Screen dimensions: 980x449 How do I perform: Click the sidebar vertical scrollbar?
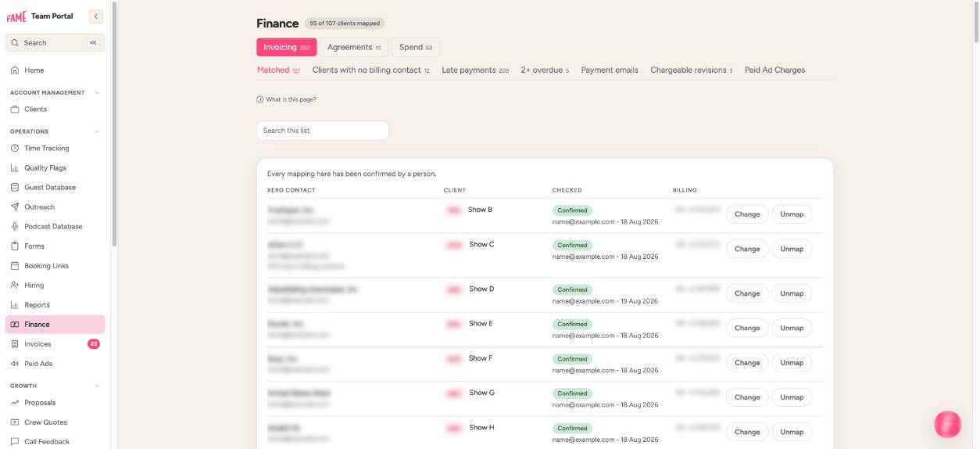pos(115,125)
